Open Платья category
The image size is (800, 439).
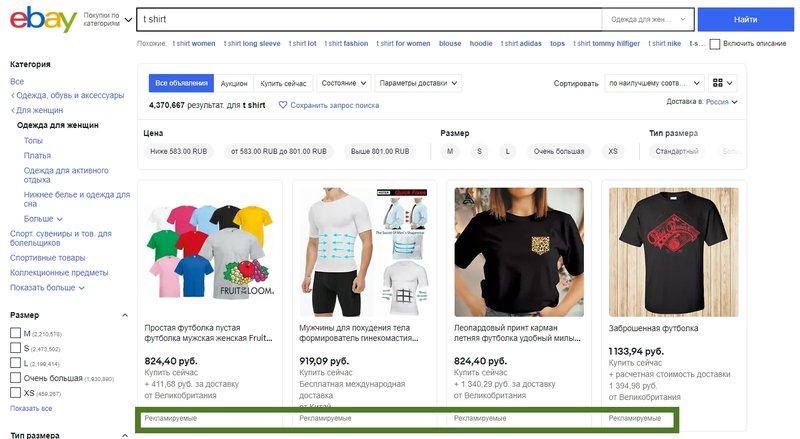pyautogui.click(x=37, y=155)
